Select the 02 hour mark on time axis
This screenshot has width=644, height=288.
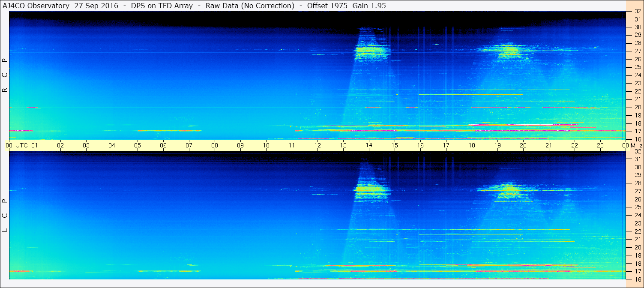[x=60, y=145]
